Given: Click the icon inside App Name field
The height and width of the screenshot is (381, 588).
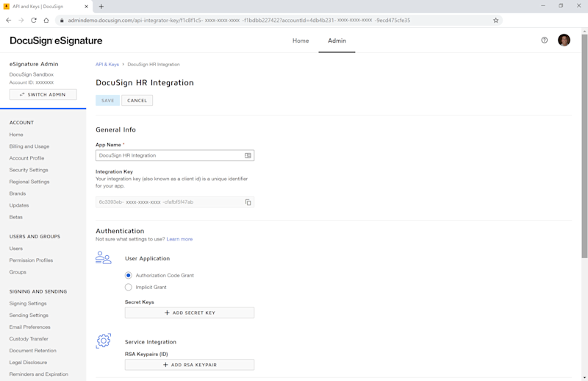Looking at the screenshot, I should tap(248, 155).
